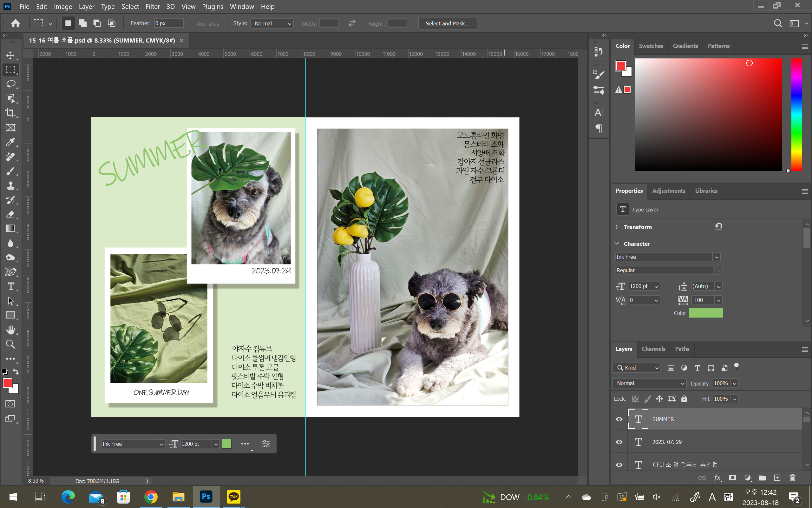This screenshot has height=508, width=812.
Task: Select the Eyedropper tool
Action: [10, 142]
